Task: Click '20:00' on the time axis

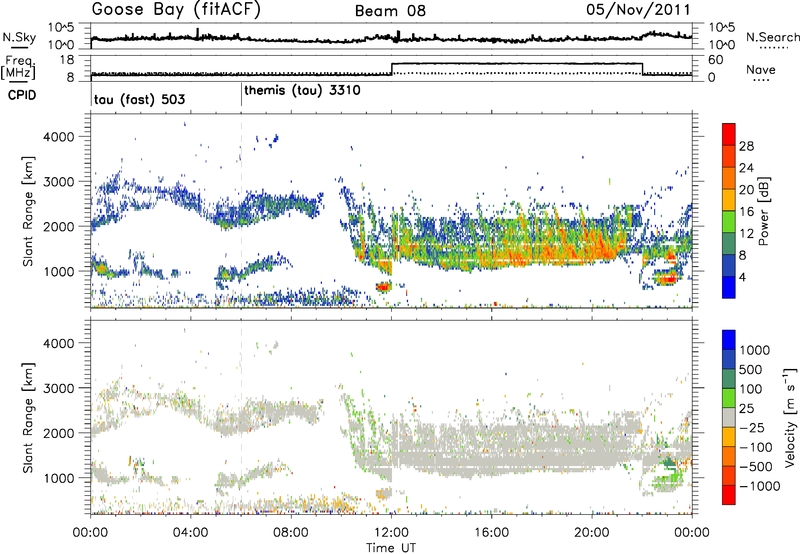Action: pyautogui.click(x=592, y=533)
